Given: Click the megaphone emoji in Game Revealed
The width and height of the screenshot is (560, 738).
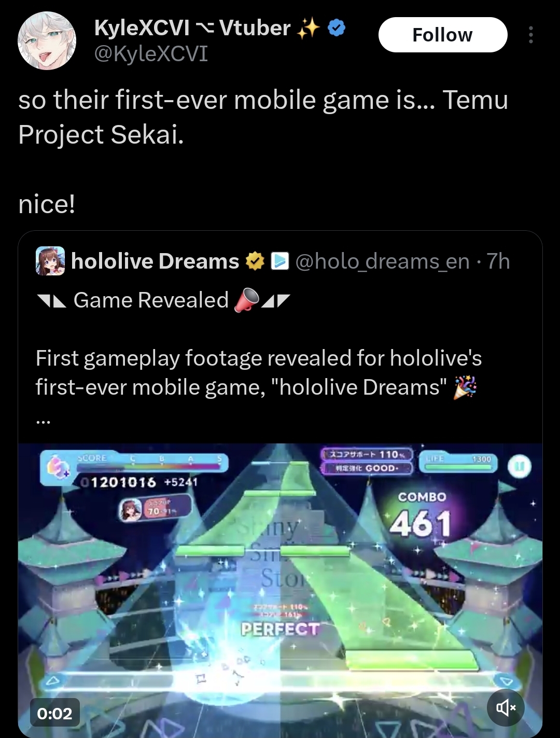Looking at the screenshot, I should pos(246,300).
